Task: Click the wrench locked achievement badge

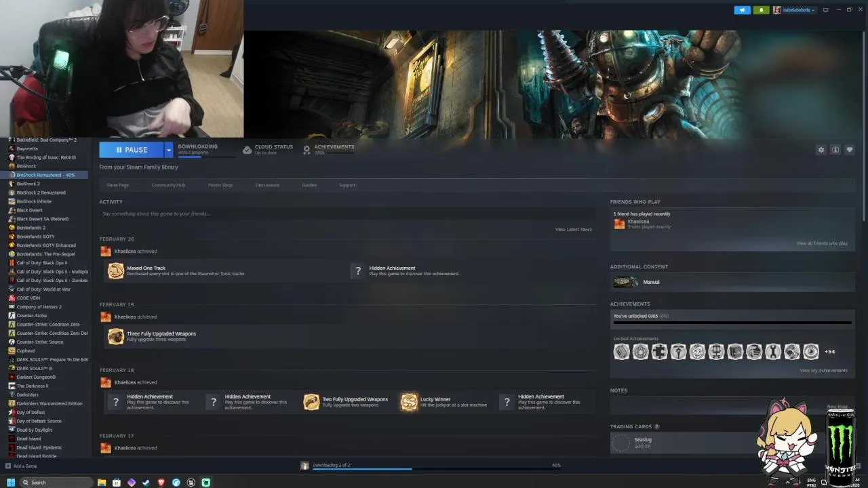Action: point(773,352)
